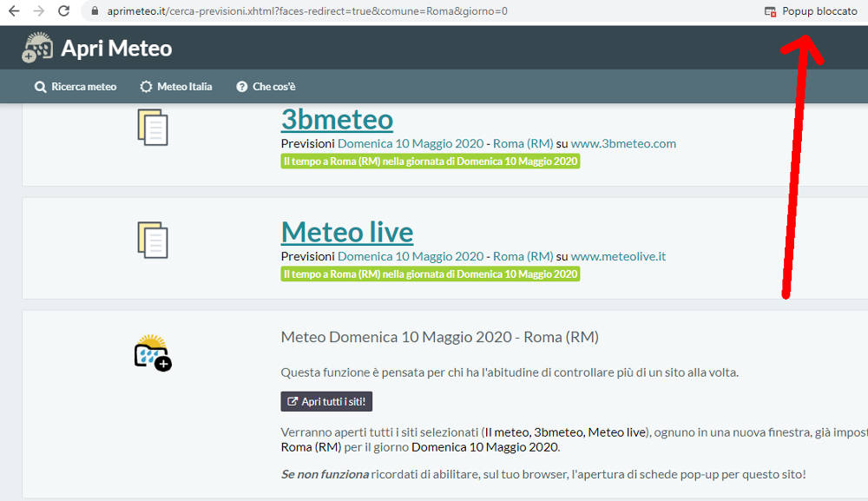Click the browser forward arrow
Screen dimensions: 868x501
38,11
